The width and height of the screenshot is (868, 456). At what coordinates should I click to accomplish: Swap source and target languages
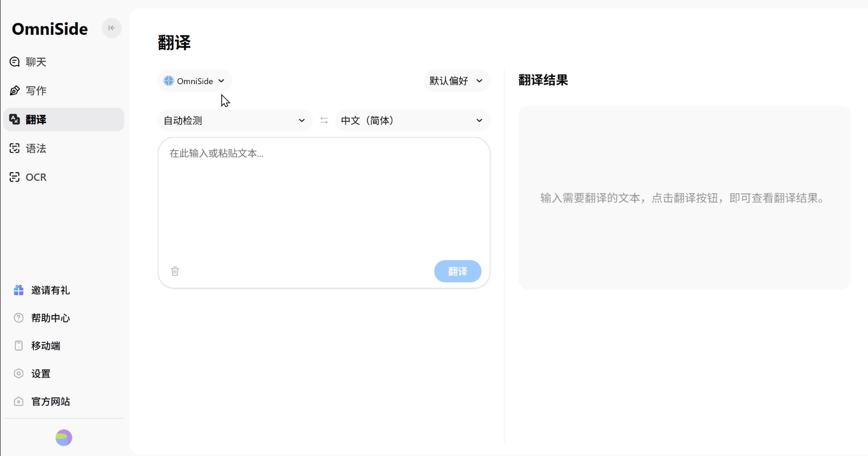pos(324,120)
